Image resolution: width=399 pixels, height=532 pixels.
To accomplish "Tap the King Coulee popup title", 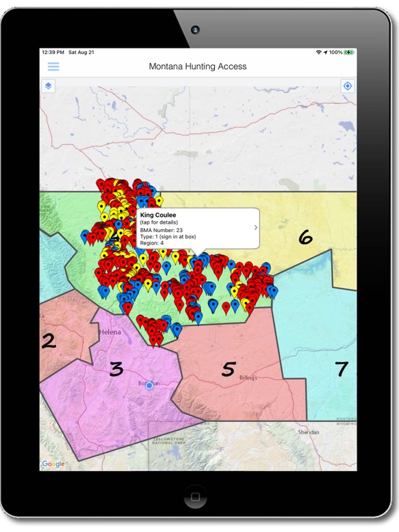I will [x=158, y=215].
